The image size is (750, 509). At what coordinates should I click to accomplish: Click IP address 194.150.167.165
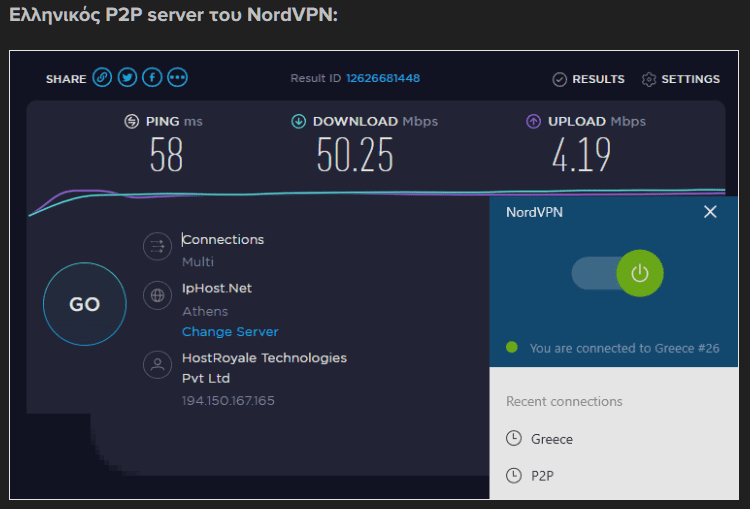tap(228, 400)
